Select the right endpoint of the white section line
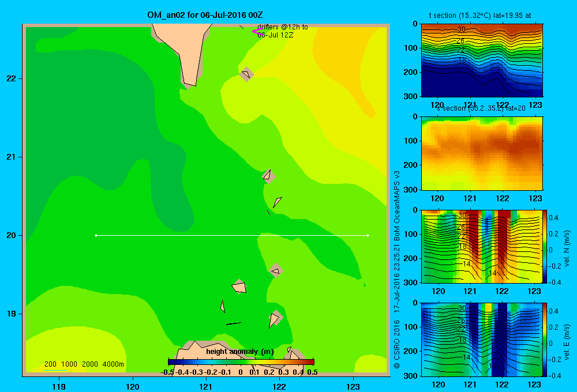The height and width of the screenshot is (392, 577). 368,235
